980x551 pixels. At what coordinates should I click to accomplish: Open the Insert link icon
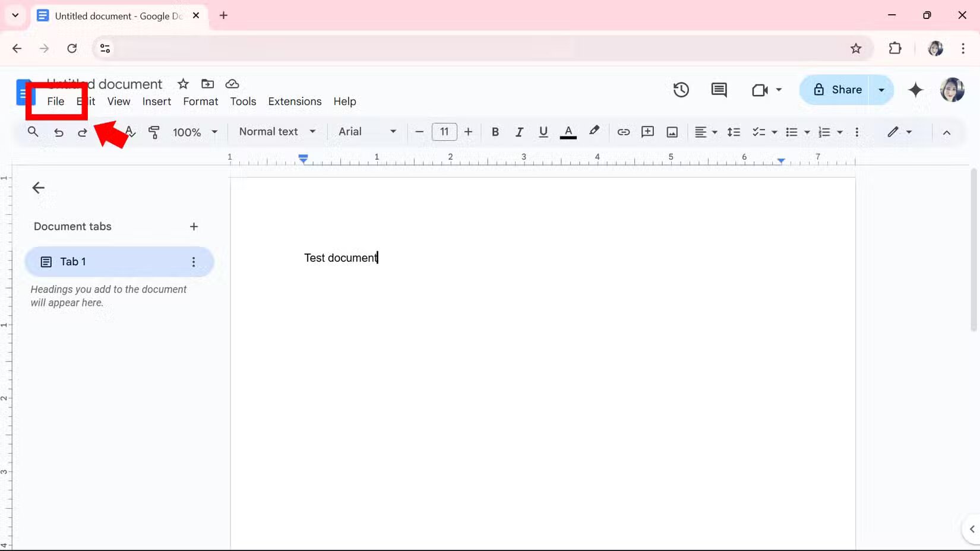click(623, 132)
